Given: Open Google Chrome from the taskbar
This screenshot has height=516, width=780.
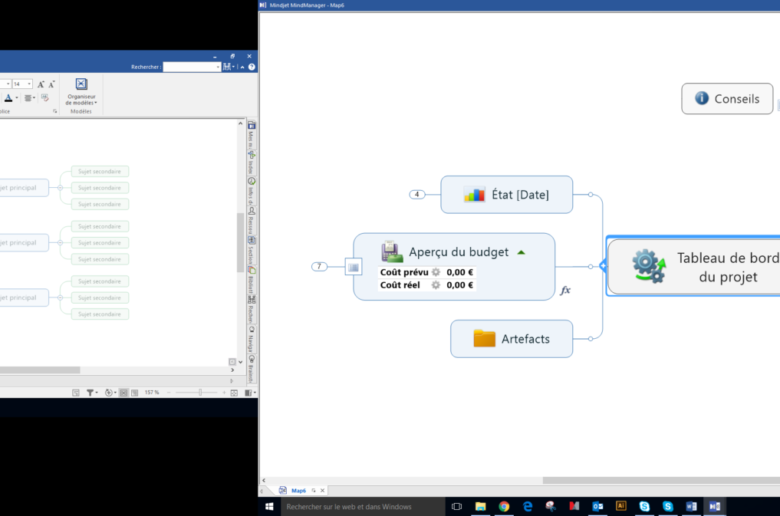Looking at the screenshot, I should pos(503,507).
